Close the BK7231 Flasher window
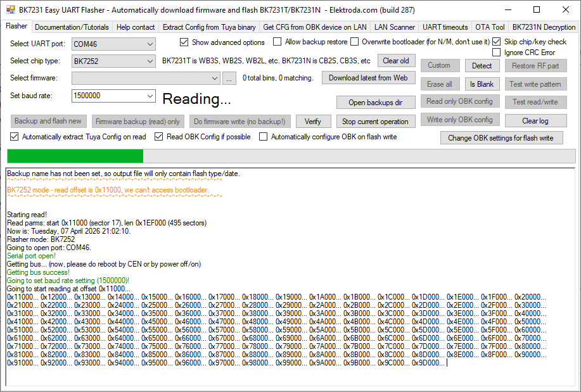 click(x=565, y=9)
